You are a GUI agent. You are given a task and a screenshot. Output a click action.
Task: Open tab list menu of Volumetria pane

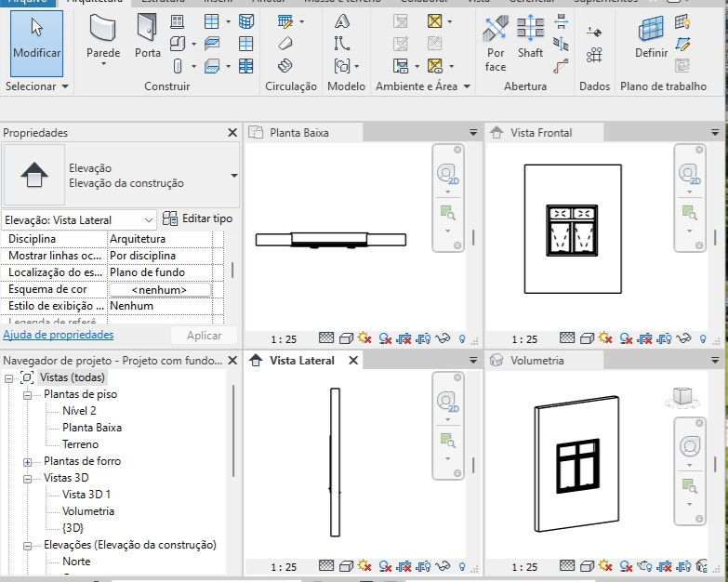[715, 360]
